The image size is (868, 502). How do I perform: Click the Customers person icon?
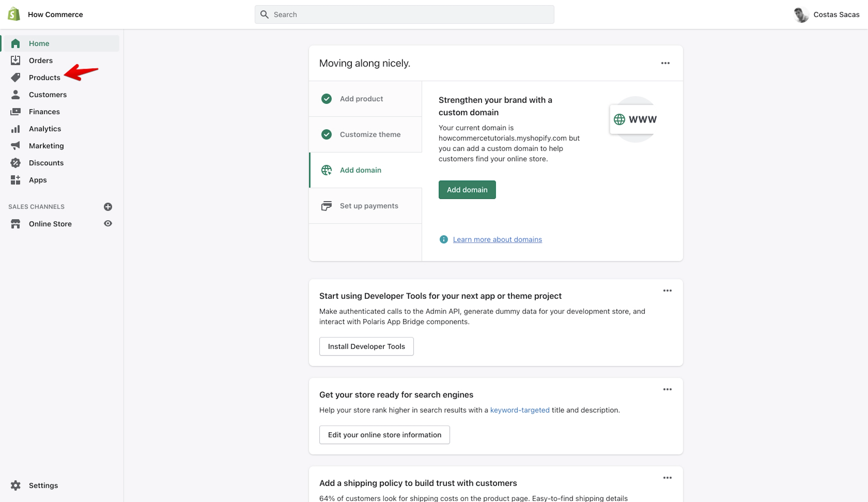coord(15,94)
